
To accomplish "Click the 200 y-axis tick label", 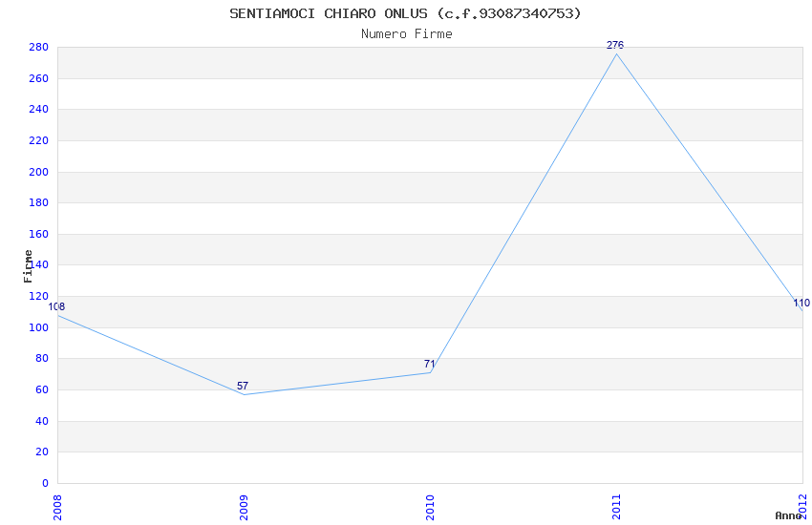I will pyautogui.click(x=39, y=172).
